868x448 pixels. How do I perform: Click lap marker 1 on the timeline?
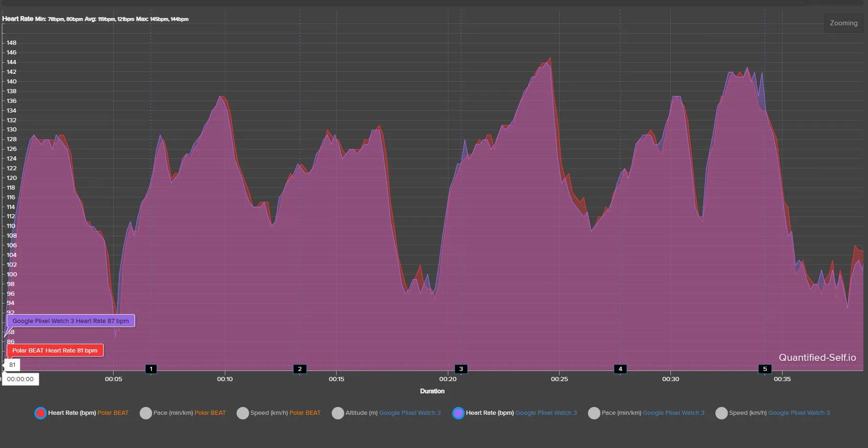(151, 369)
